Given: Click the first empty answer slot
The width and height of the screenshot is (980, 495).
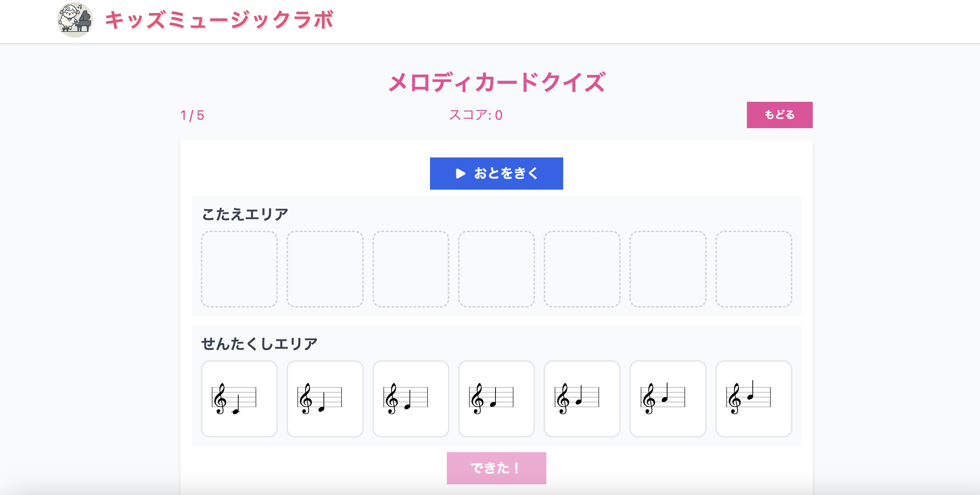Looking at the screenshot, I should [239, 269].
